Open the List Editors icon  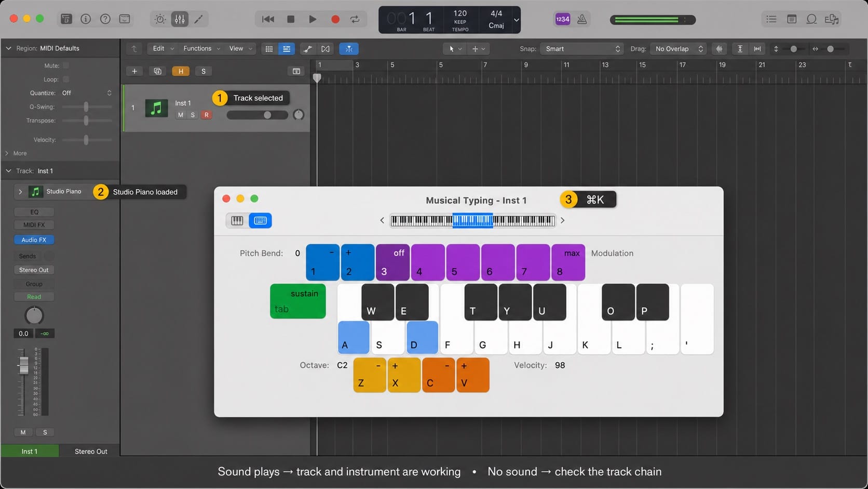click(x=771, y=19)
